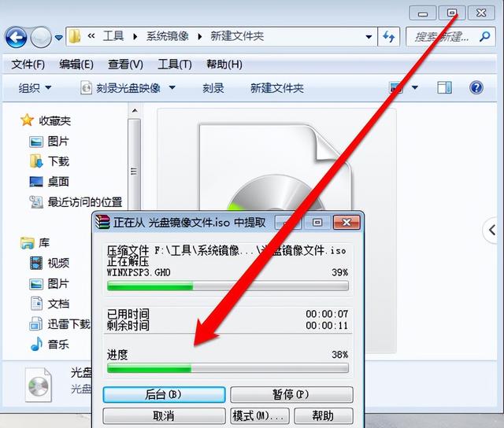
Task: Click the overall 进度 progress bar
Action: 228,368
